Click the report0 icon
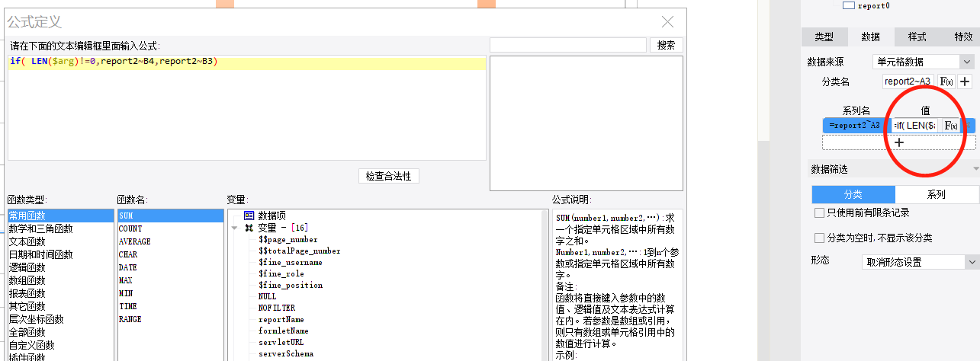 [848, 5]
